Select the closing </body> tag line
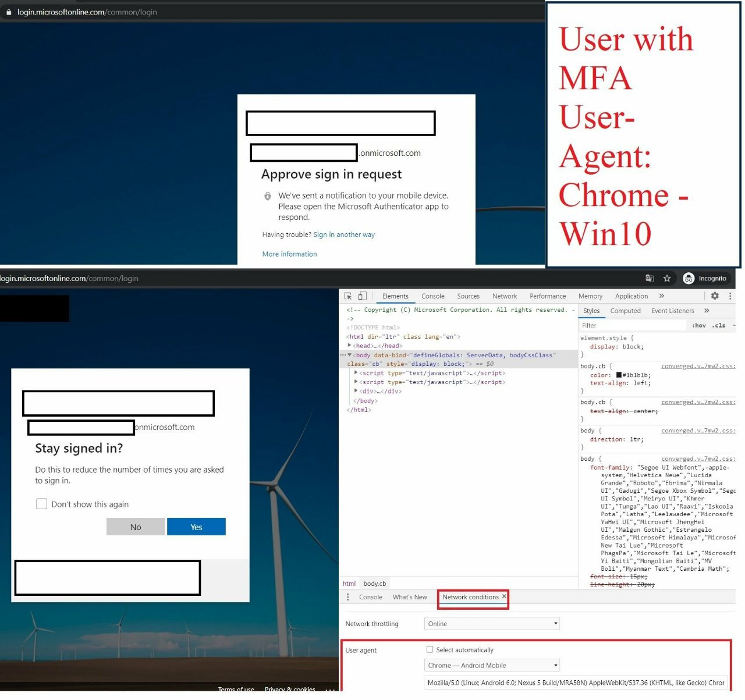 click(366, 401)
